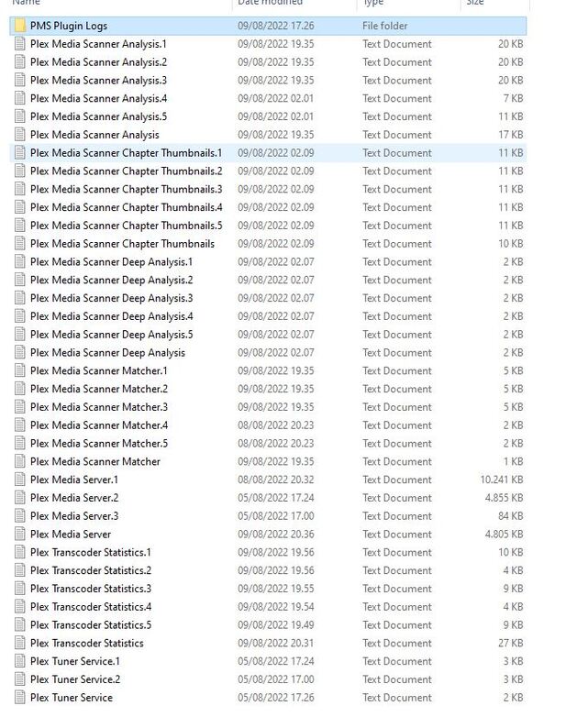The width and height of the screenshot is (577, 728).
Task: Click the unnumbered Plex Media Server file icon
Action: click(20, 534)
